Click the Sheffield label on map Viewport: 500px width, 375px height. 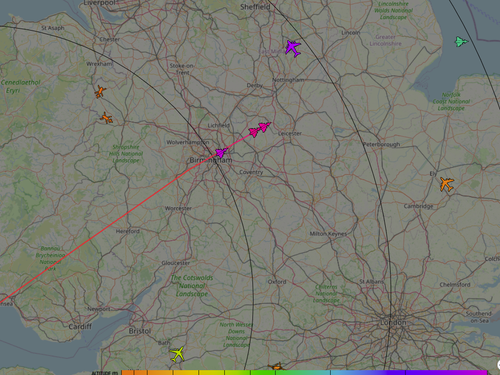[255, 7]
